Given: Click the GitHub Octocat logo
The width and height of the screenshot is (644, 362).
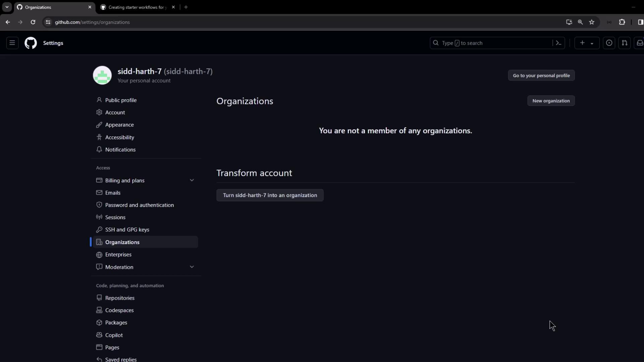Looking at the screenshot, I should tap(31, 43).
